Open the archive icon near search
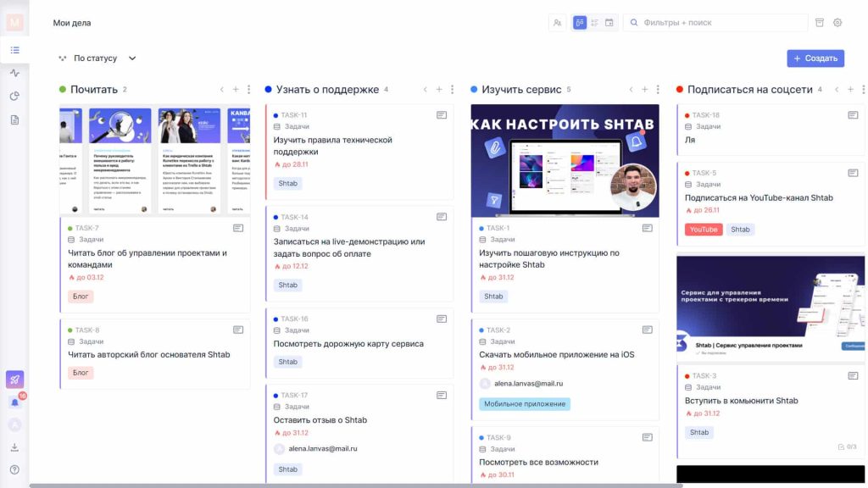This screenshot has height=488, width=868. (820, 23)
